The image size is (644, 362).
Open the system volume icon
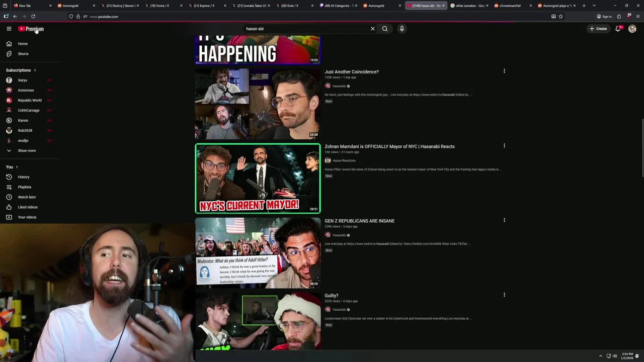click(615, 356)
